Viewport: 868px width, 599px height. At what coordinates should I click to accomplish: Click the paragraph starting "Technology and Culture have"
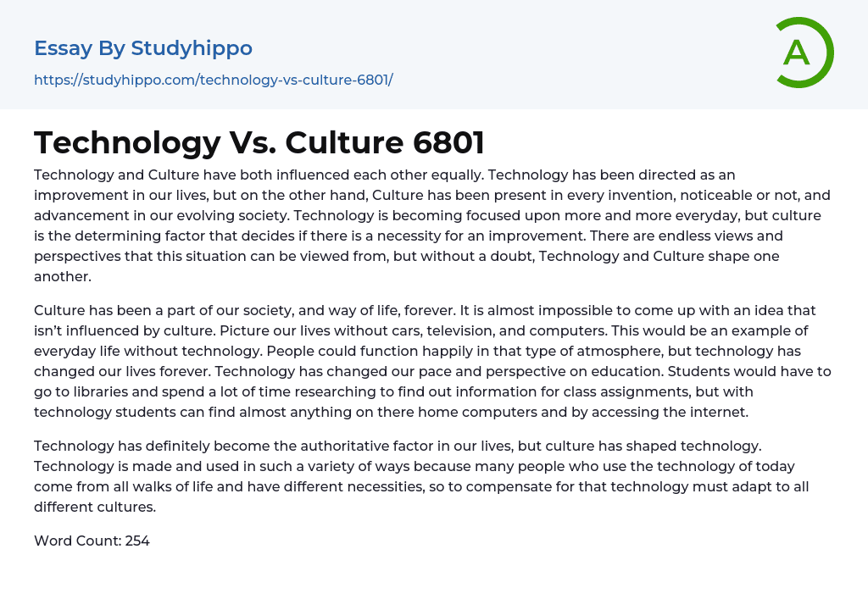432,225
